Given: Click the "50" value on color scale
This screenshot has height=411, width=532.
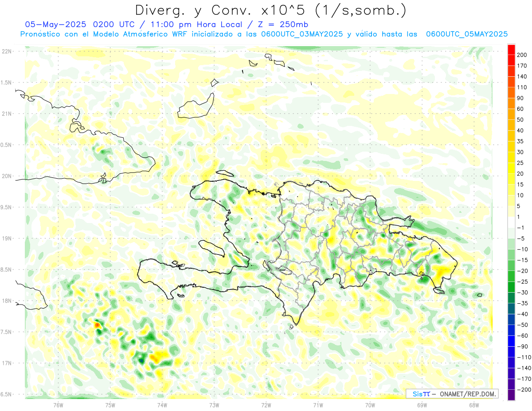Looking at the screenshot, I should coord(521,120).
